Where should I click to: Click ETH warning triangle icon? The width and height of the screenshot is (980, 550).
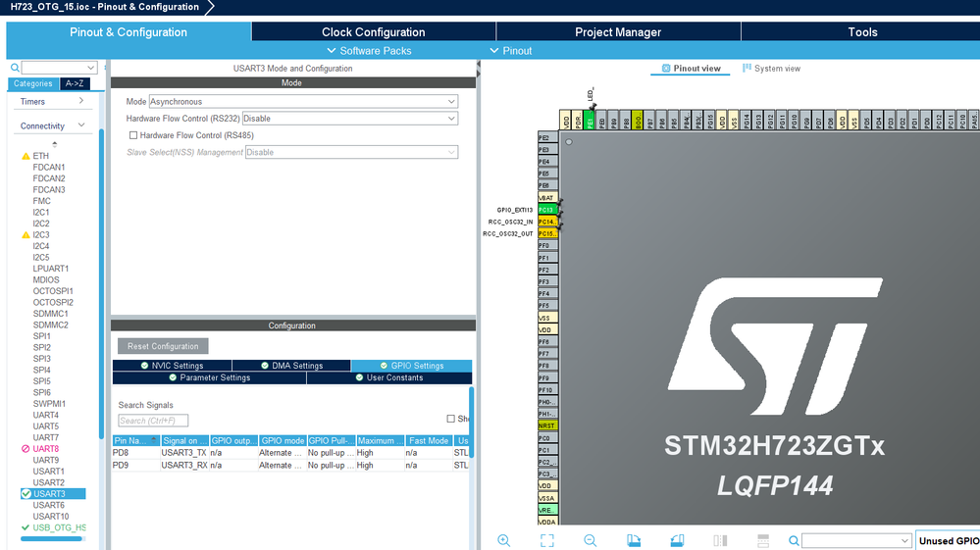(26, 156)
